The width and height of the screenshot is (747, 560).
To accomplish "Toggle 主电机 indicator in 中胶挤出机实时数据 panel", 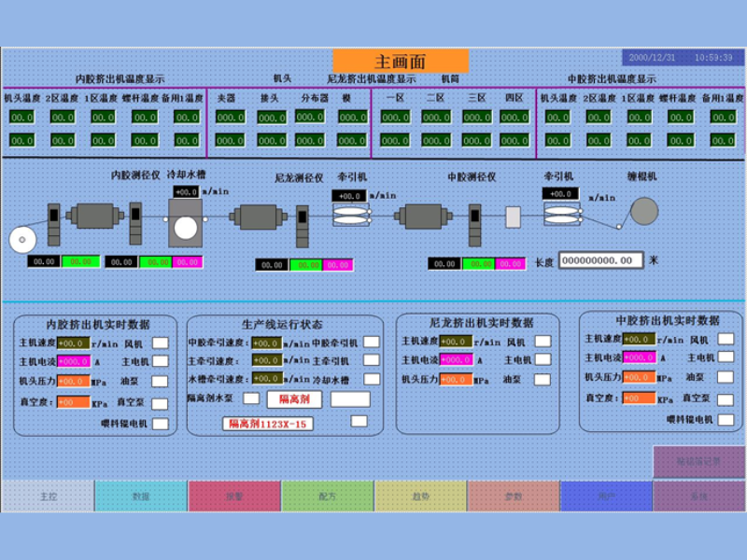I will coord(726,357).
